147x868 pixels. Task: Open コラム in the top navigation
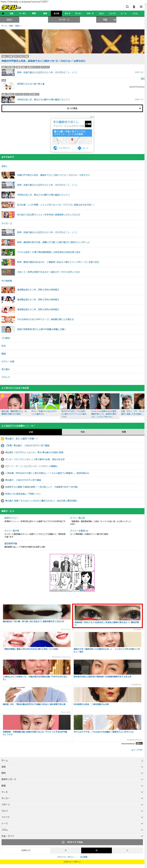(x=135, y=14)
